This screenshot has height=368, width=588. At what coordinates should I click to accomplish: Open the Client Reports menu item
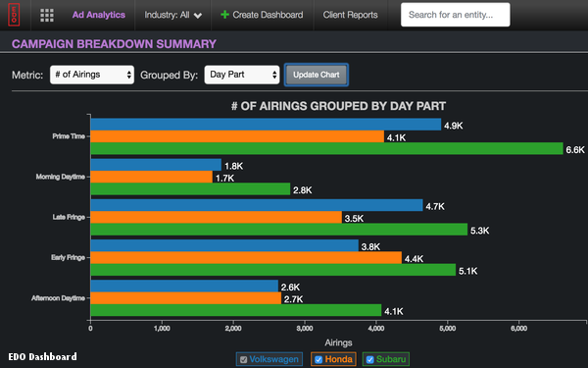coord(350,15)
